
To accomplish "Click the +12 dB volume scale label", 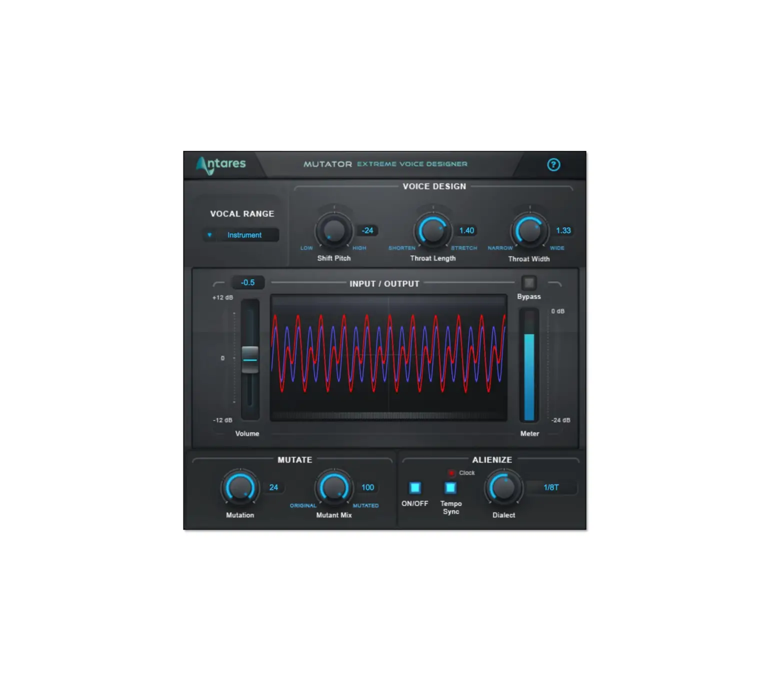I will 222,297.
